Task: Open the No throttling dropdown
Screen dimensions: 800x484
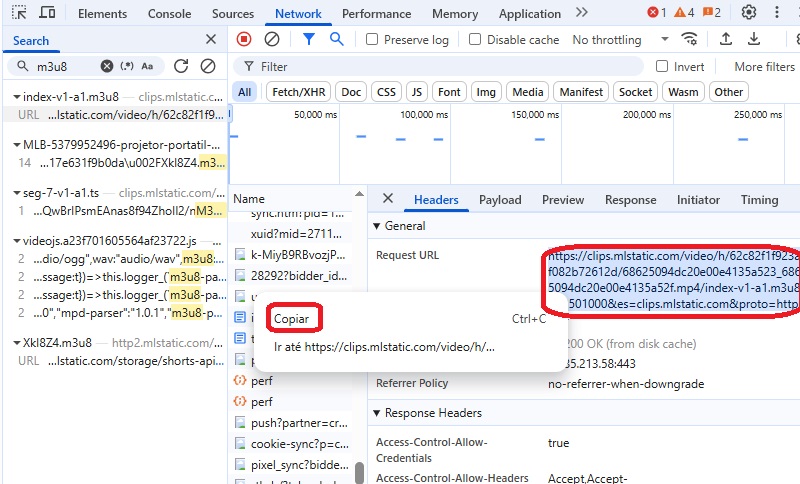Action: [x=620, y=40]
